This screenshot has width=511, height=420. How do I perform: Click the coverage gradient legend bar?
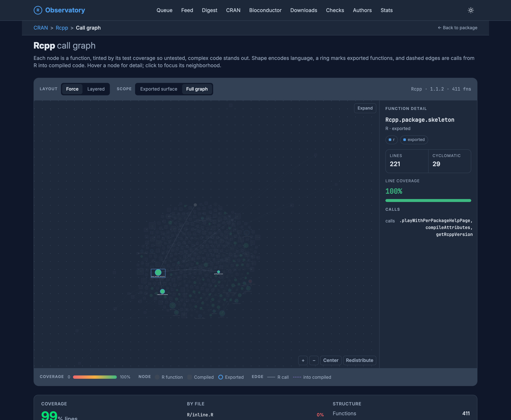[x=95, y=377]
